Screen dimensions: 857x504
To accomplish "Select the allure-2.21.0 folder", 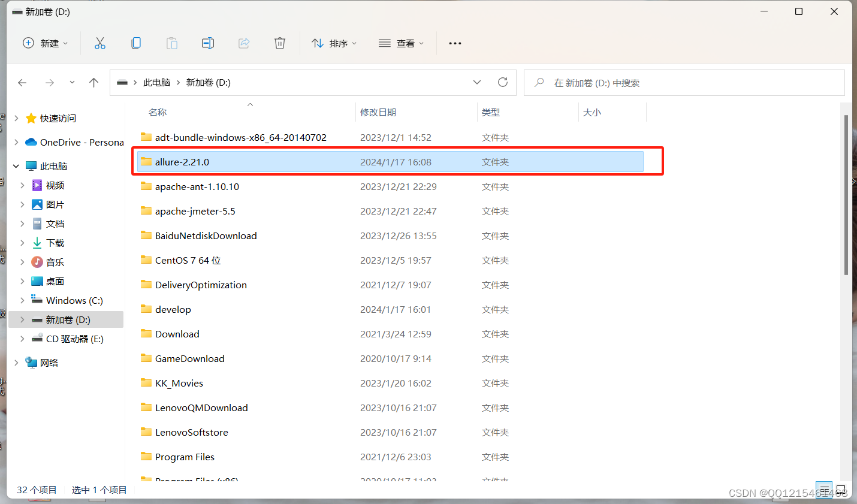I will click(x=390, y=162).
